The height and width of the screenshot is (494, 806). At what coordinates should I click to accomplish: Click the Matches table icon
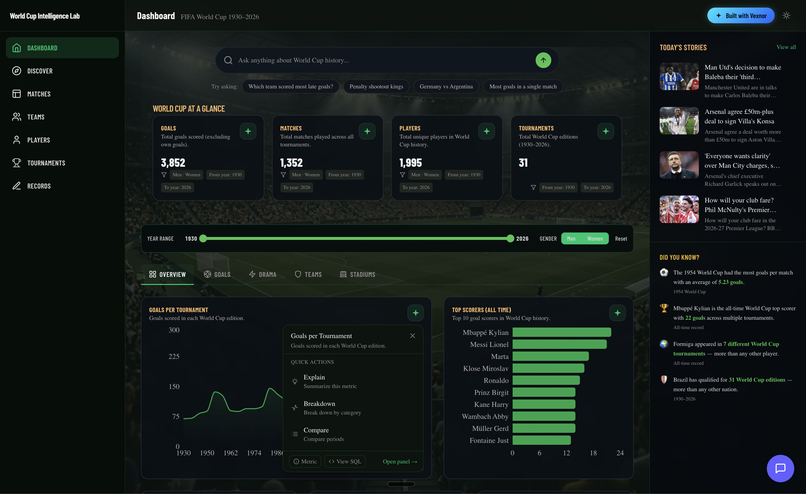tap(16, 94)
